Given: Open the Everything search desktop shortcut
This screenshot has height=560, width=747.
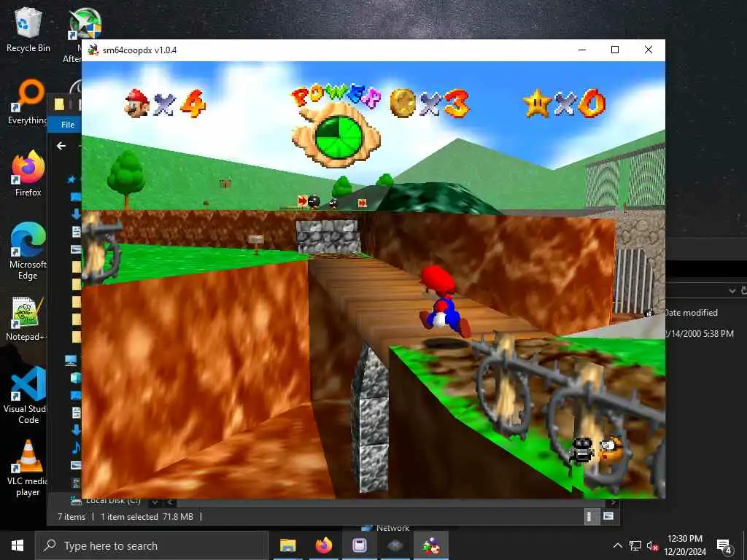Looking at the screenshot, I should point(28,102).
